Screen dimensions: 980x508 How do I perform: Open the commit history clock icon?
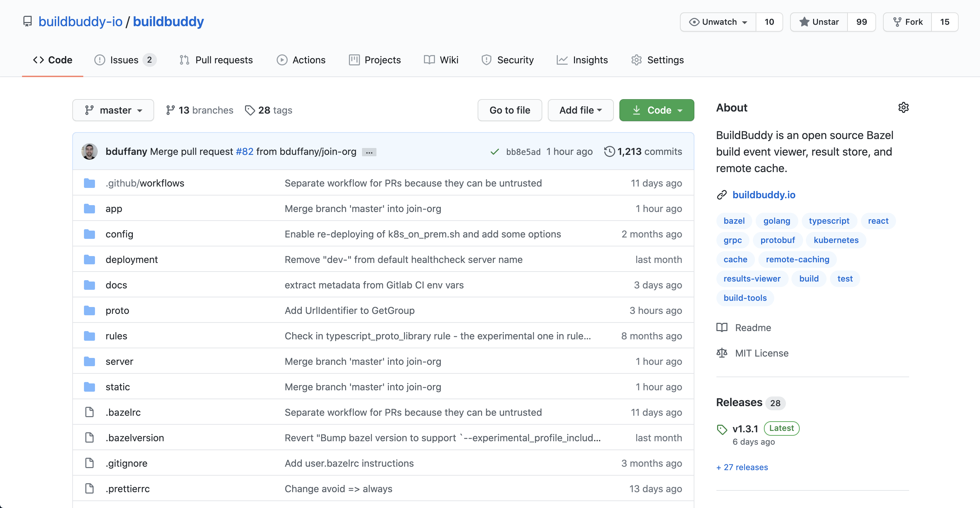[609, 151]
